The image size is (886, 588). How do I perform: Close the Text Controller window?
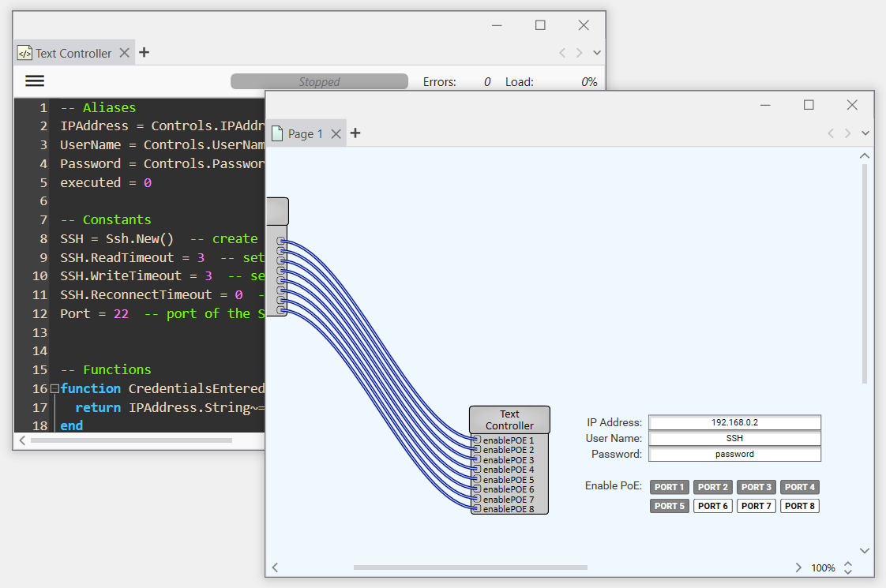(584, 25)
